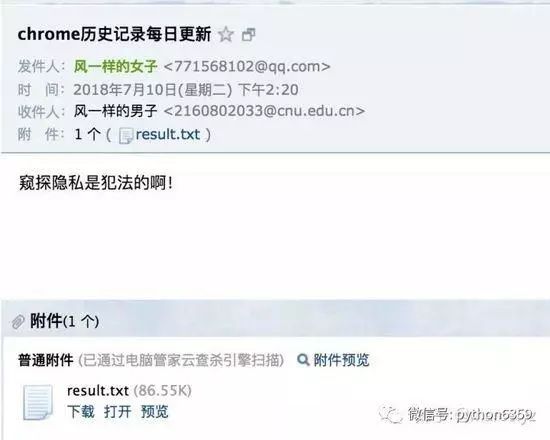Click sender address 771568102@qq.com
The image size is (550, 440).
click(247, 66)
